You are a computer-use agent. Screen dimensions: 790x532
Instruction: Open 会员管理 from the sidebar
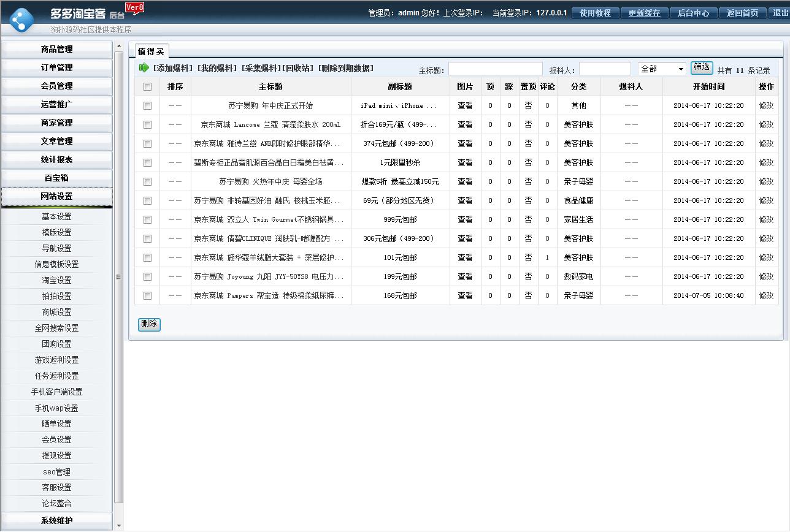pyautogui.click(x=57, y=86)
